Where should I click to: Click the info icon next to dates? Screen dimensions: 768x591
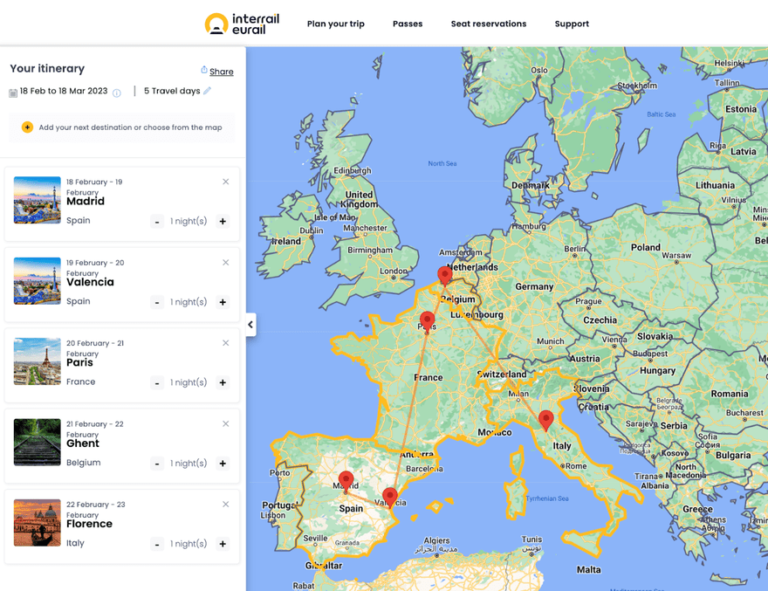[116, 93]
